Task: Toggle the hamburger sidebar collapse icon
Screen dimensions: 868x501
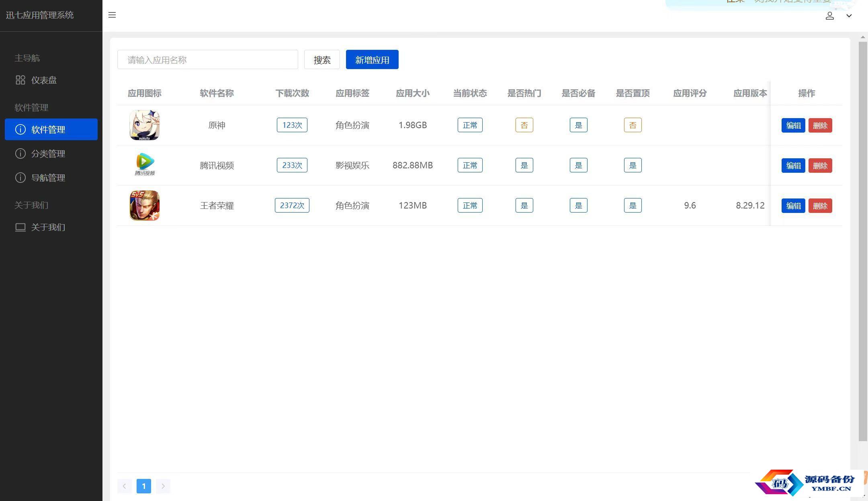Action: [x=112, y=15]
